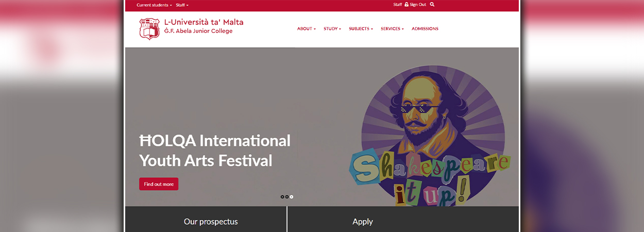
Task: Open the STUDY menu
Action: pos(332,29)
